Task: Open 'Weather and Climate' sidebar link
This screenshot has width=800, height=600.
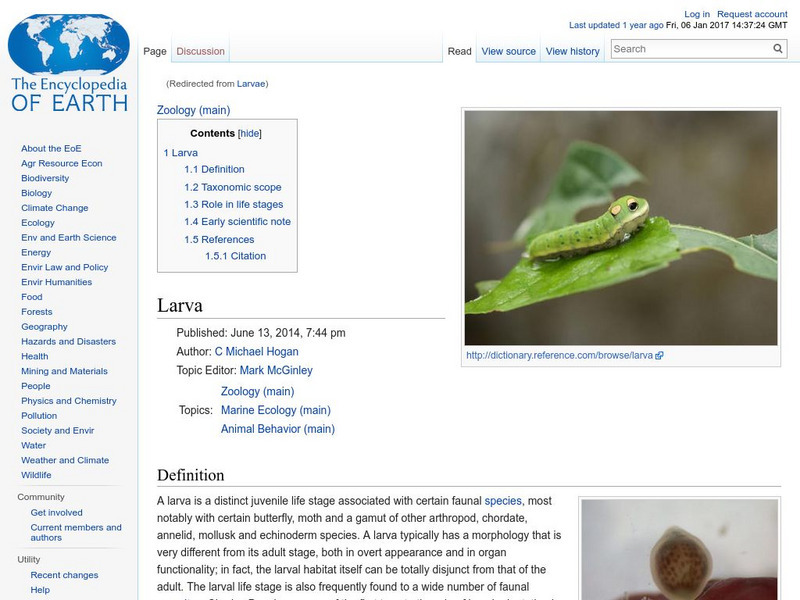Action: [65, 460]
